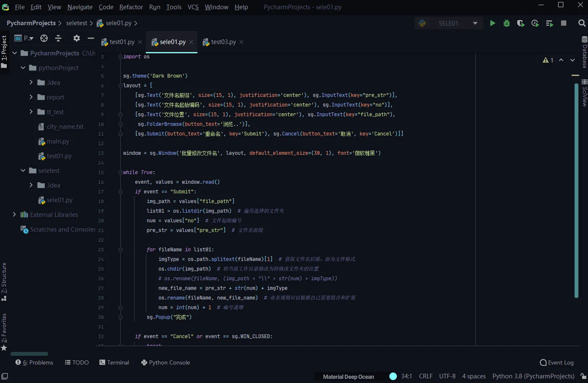
Task: Click the 34:1 cursor position widget
Action: [407, 376]
